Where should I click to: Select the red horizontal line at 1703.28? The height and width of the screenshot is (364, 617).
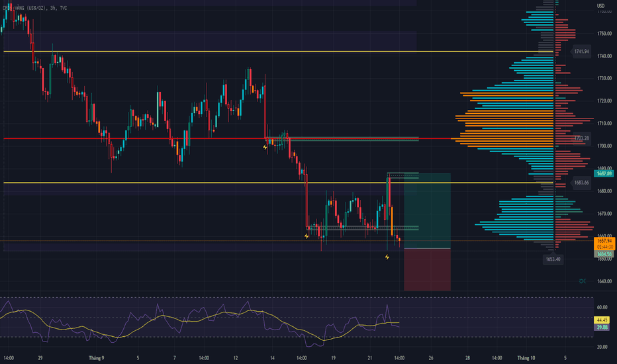227,138
